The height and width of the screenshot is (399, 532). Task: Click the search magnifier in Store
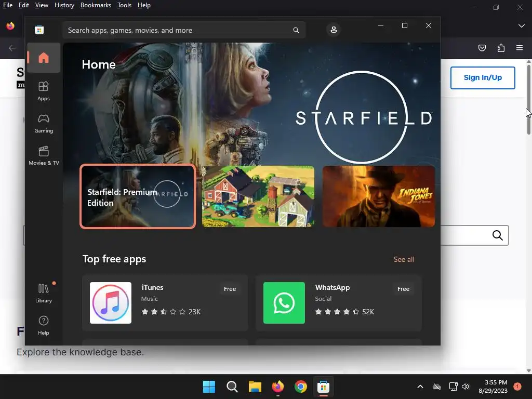pos(296,30)
